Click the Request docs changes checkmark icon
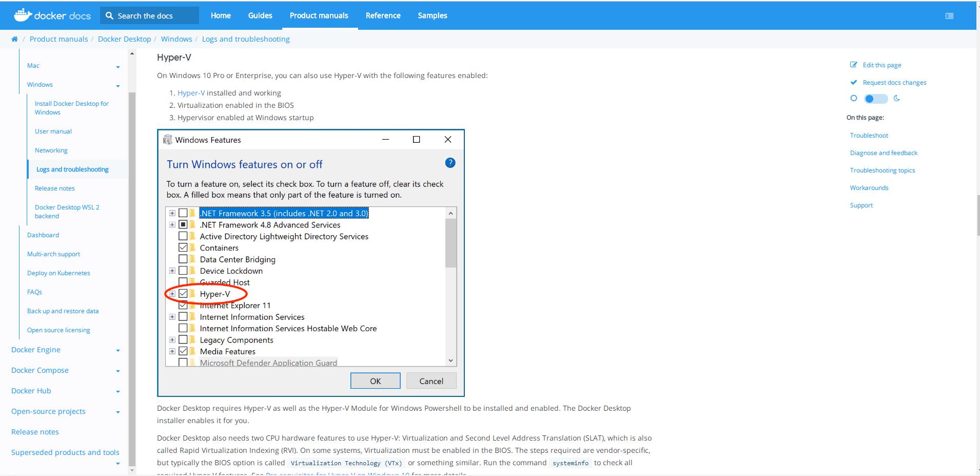The width and height of the screenshot is (980, 476). 854,82
